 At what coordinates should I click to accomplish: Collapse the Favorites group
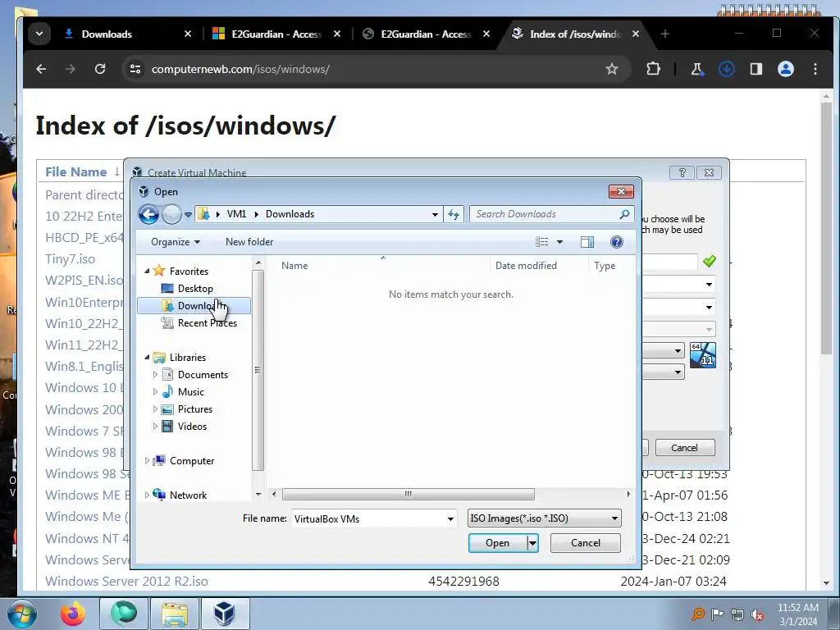pyautogui.click(x=148, y=271)
